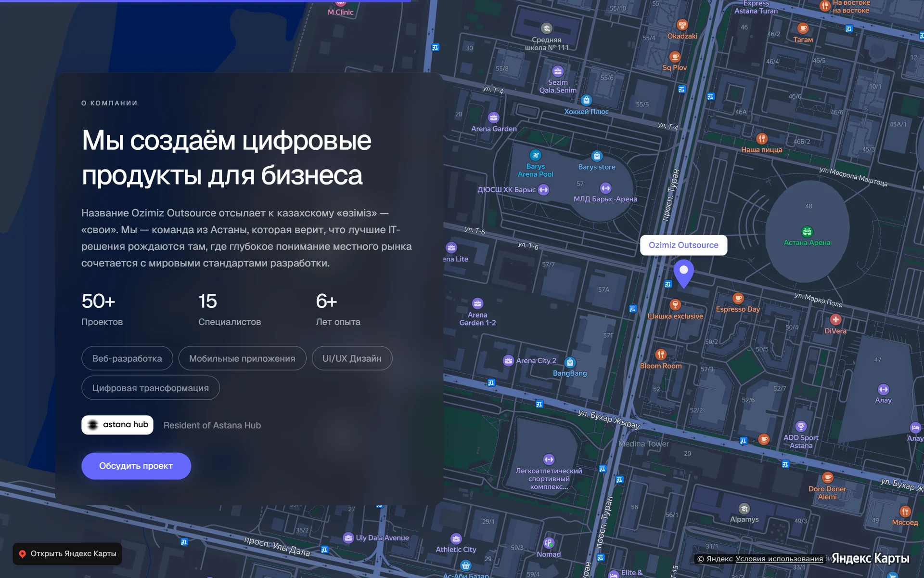Click the МЛД Барыс-Арена sport icon
The image size is (924, 578).
(x=605, y=188)
